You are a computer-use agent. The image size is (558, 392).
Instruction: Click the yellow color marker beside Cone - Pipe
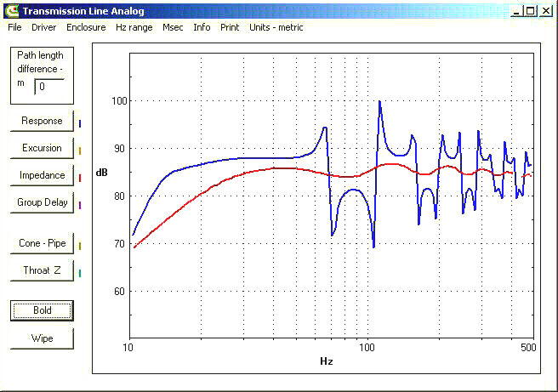click(x=80, y=246)
